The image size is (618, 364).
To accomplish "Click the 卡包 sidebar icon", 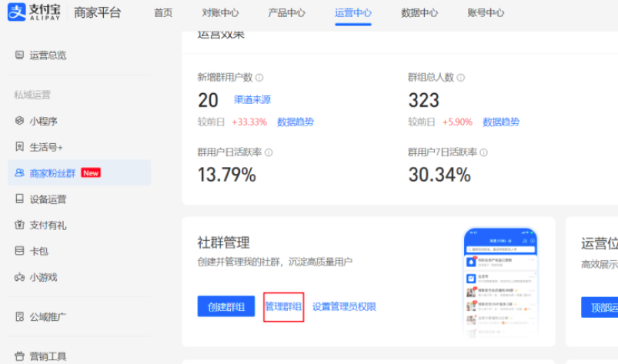I will click(20, 251).
